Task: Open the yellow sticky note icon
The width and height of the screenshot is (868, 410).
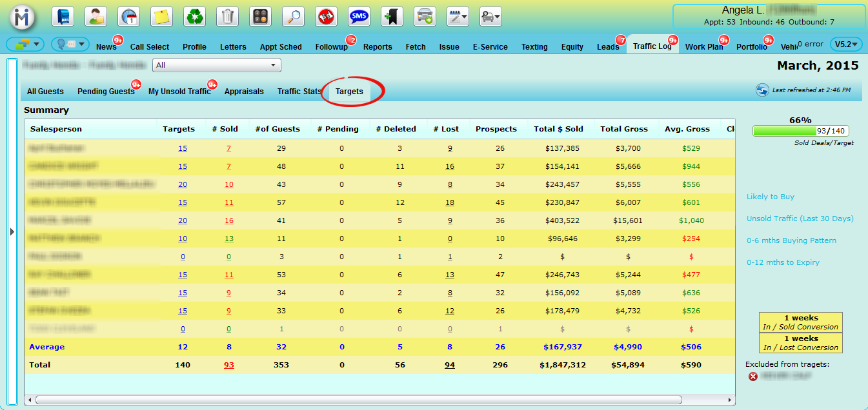Action: [x=161, y=16]
